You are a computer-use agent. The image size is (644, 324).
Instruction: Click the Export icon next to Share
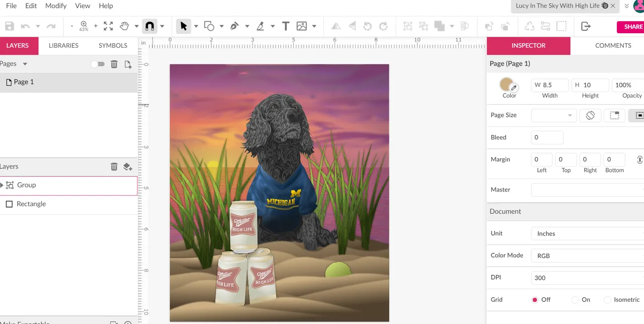(x=586, y=26)
